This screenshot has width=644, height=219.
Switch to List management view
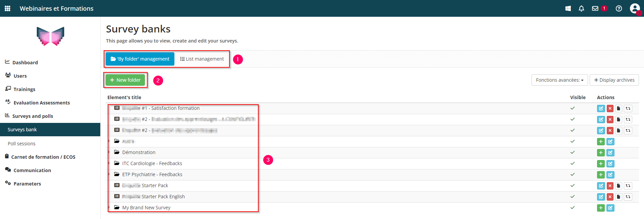coord(202,59)
